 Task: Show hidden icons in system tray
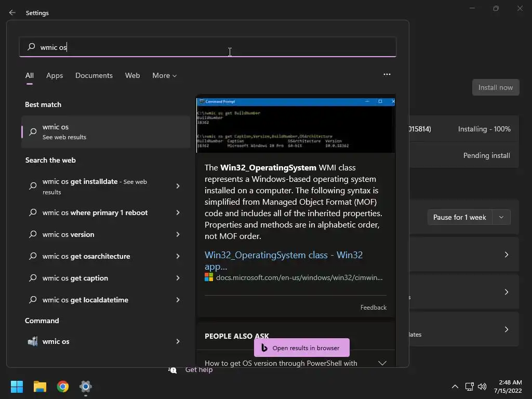pyautogui.click(x=455, y=387)
